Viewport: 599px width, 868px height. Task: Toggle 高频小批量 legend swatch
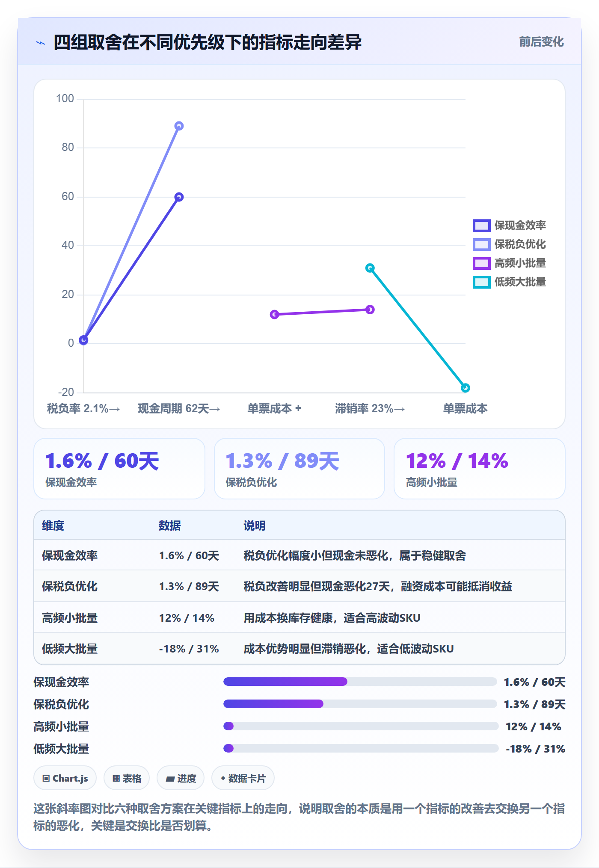(x=481, y=263)
